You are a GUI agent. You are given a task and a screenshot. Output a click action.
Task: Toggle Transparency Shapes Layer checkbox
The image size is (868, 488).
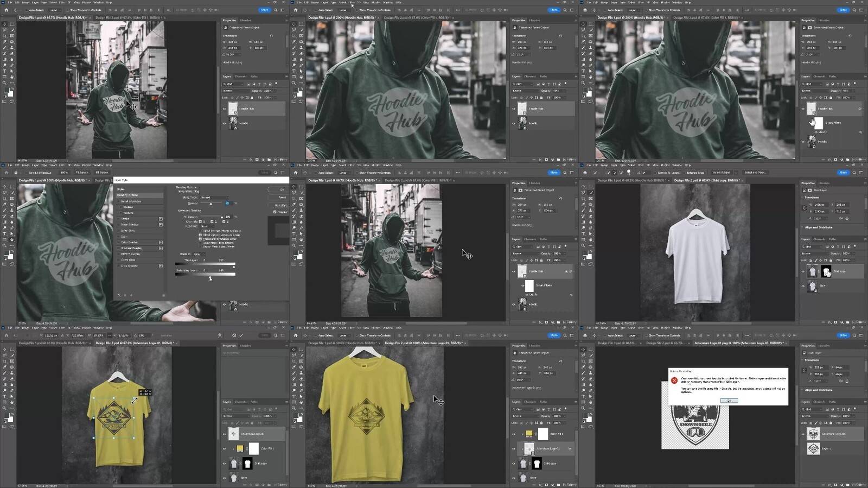click(x=200, y=239)
